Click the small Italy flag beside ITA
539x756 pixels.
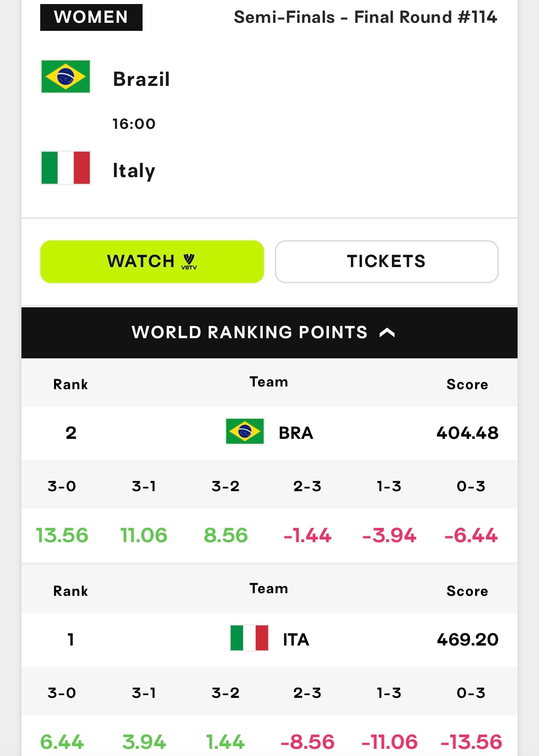pos(249,638)
